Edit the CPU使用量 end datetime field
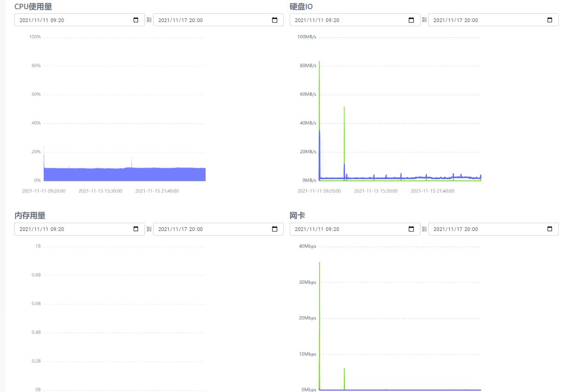The width and height of the screenshot is (568, 392). click(218, 20)
